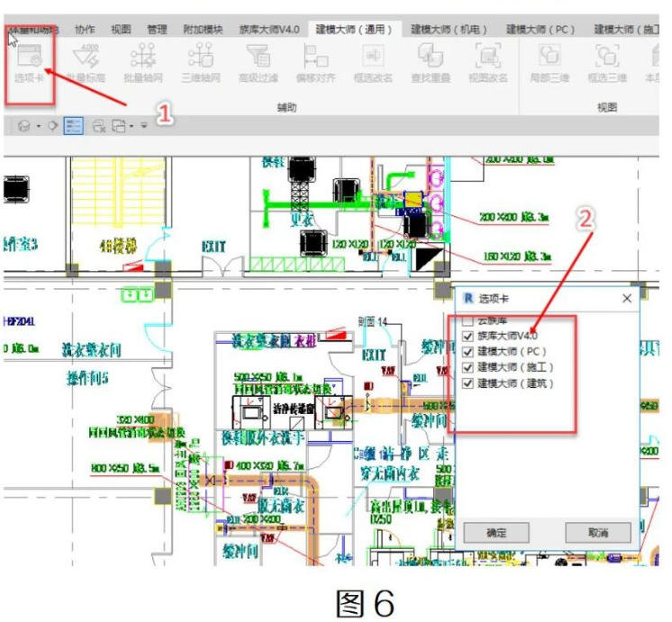
Task: Uncheck 建模大师（PC） option
Action: coord(468,352)
